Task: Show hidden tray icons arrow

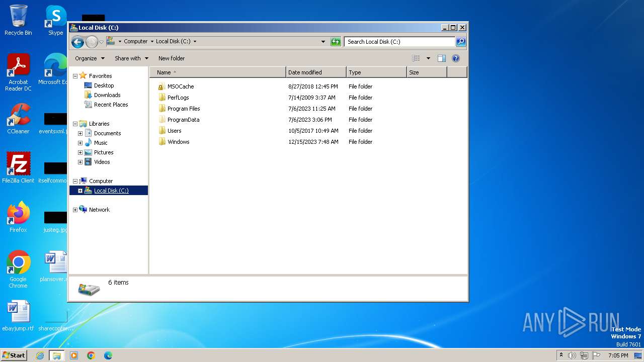Action: (x=561, y=355)
